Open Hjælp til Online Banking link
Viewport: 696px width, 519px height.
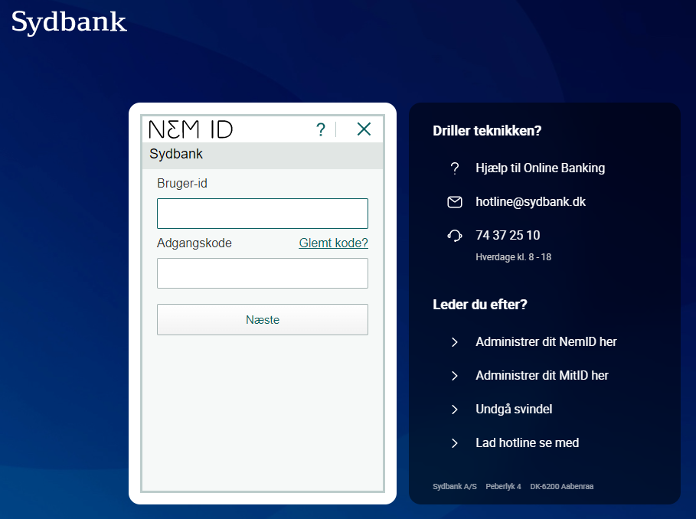click(x=540, y=168)
